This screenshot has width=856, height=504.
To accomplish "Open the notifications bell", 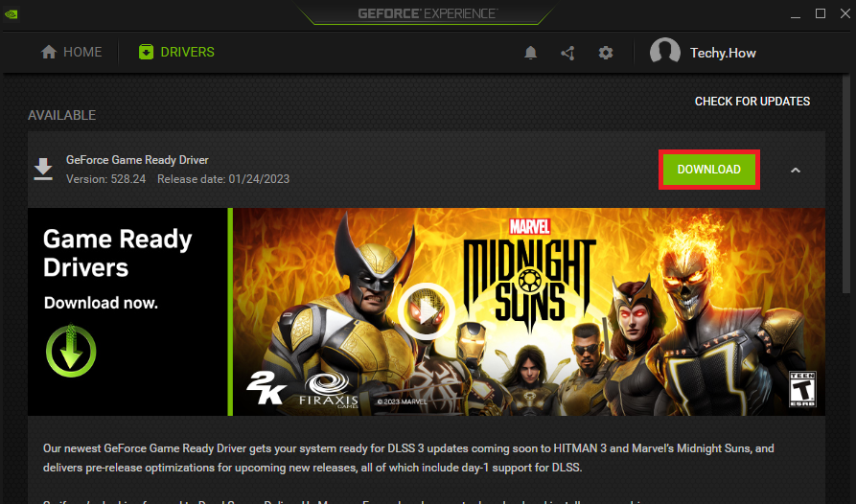I will 531,53.
